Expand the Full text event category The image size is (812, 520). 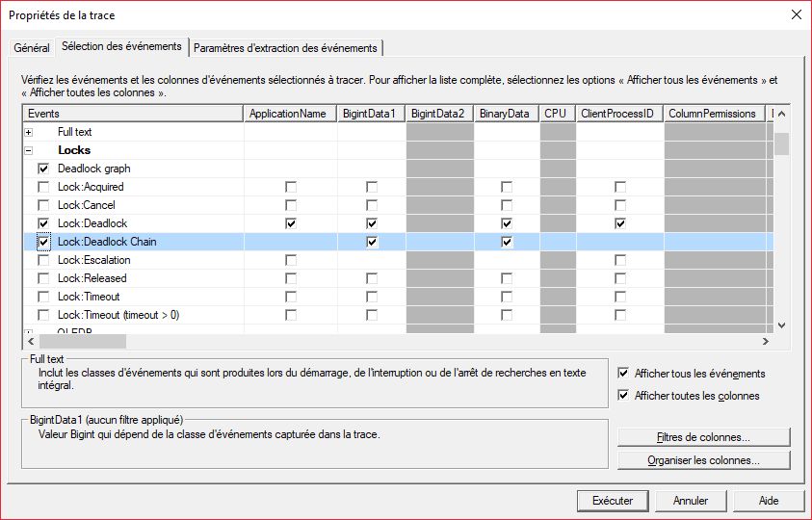[x=28, y=132]
